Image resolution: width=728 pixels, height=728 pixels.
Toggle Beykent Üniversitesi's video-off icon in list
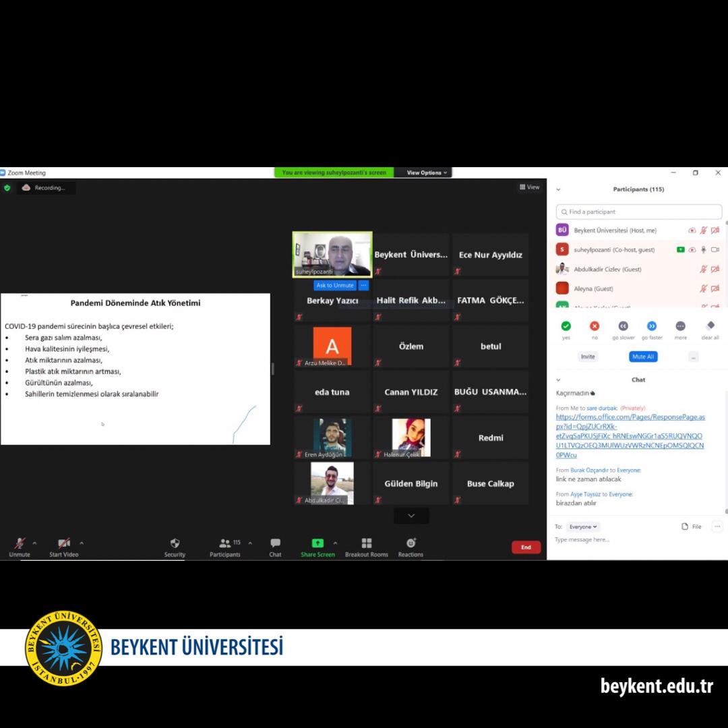tap(715, 231)
